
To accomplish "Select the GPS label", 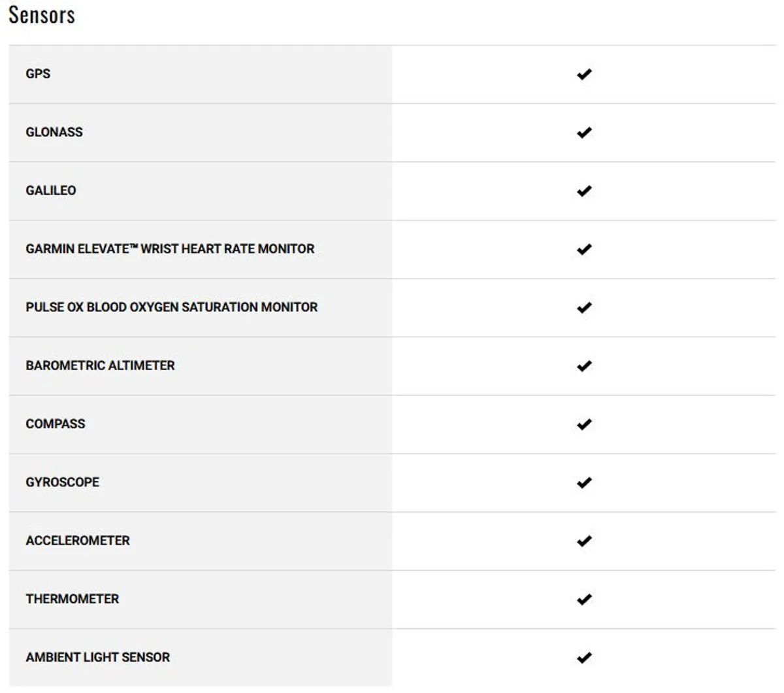I will tap(38, 74).
